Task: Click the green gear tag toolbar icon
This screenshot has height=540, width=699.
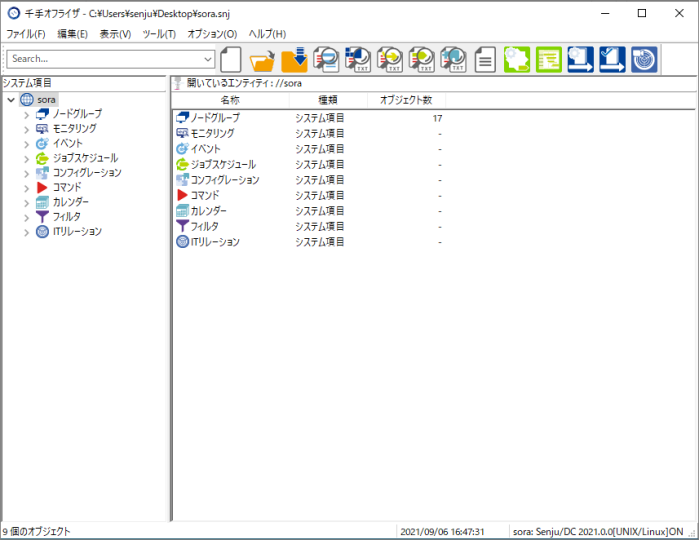Action: 517,59
